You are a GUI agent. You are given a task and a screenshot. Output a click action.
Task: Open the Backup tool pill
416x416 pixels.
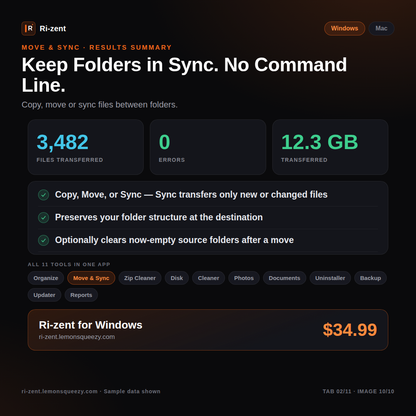click(370, 278)
